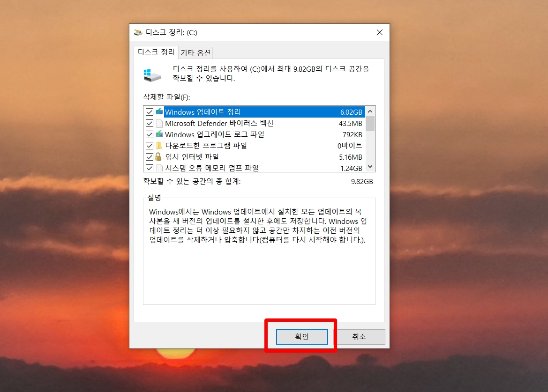
Task: Click the 설명 group label
Action: [154, 198]
